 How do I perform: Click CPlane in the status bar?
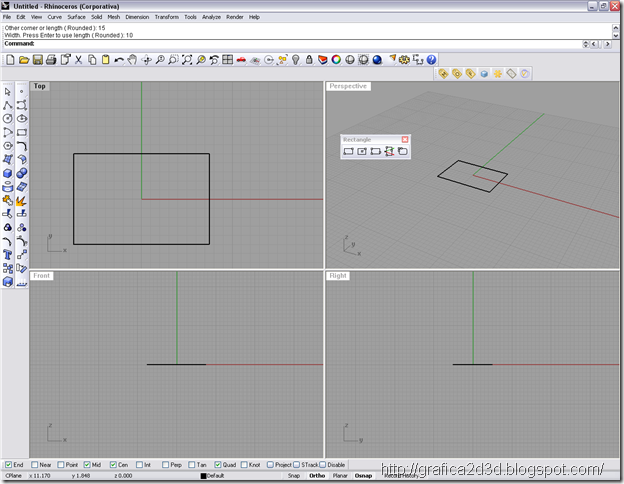(x=13, y=476)
